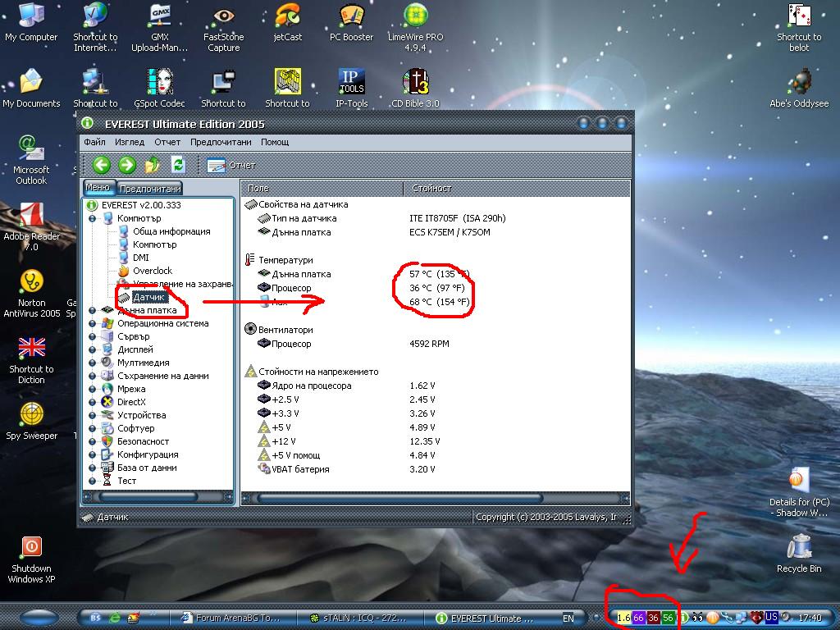Image resolution: width=840 pixels, height=630 pixels.
Task: Click the green Forward arrow in EVEREST toolbar
Action: pyautogui.click(x=127, y=165)
